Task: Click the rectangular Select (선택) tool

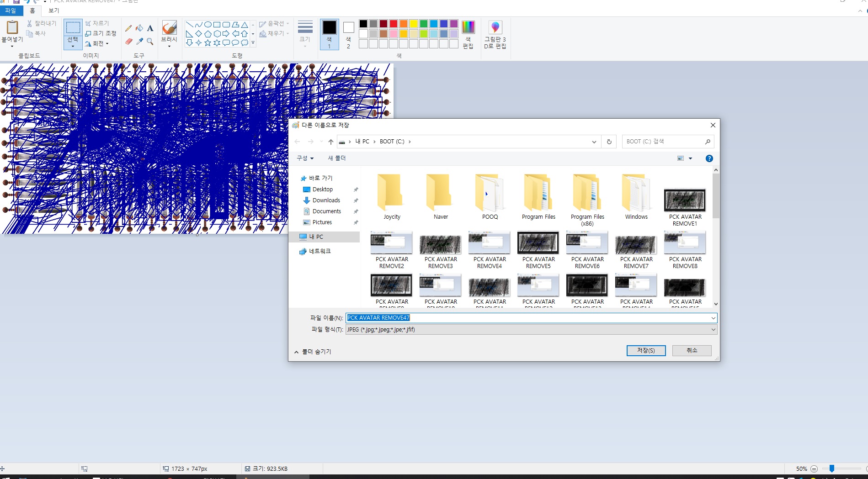Action: click(73, 34)
